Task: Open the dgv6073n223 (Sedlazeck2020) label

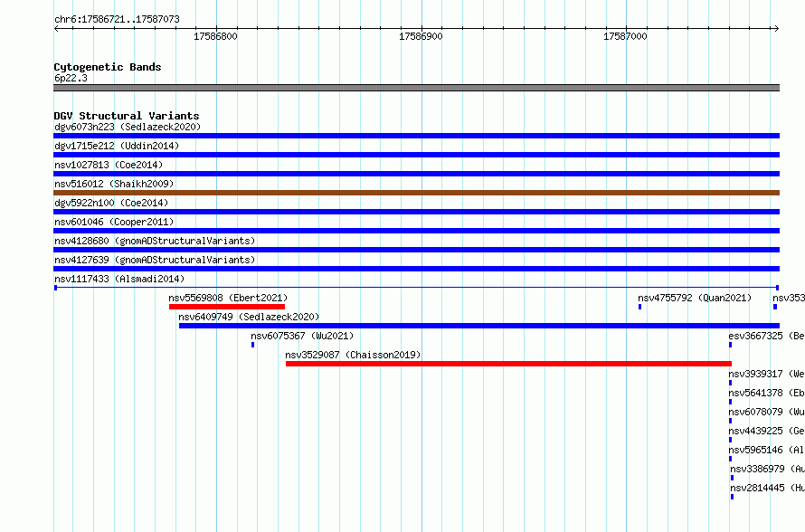Action: pos(128,127)
